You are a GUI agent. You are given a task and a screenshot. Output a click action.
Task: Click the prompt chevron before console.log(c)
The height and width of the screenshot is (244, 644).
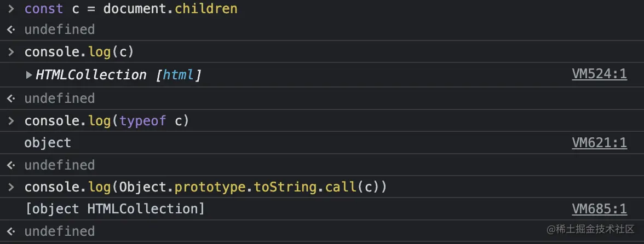click(x=11, y=53)
